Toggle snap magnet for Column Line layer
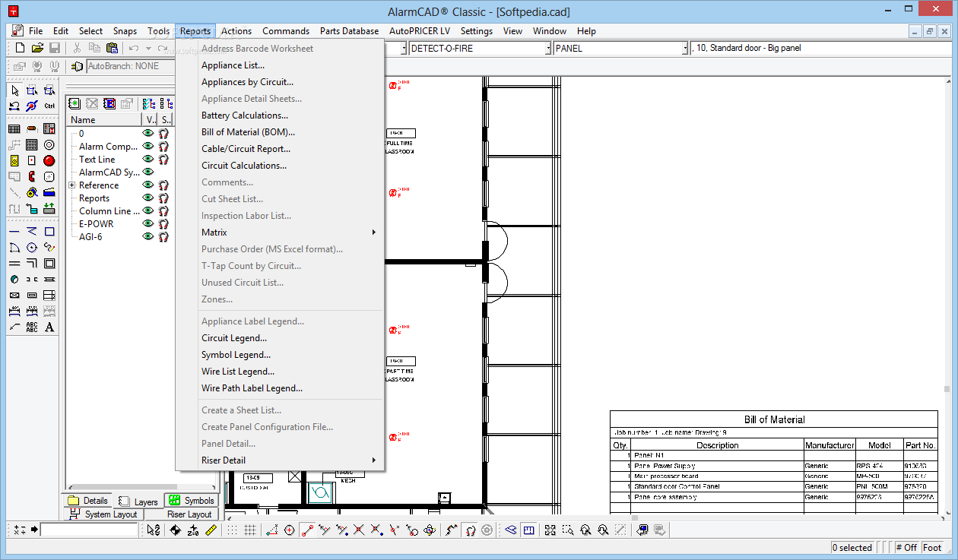 (x=163, y=210)
